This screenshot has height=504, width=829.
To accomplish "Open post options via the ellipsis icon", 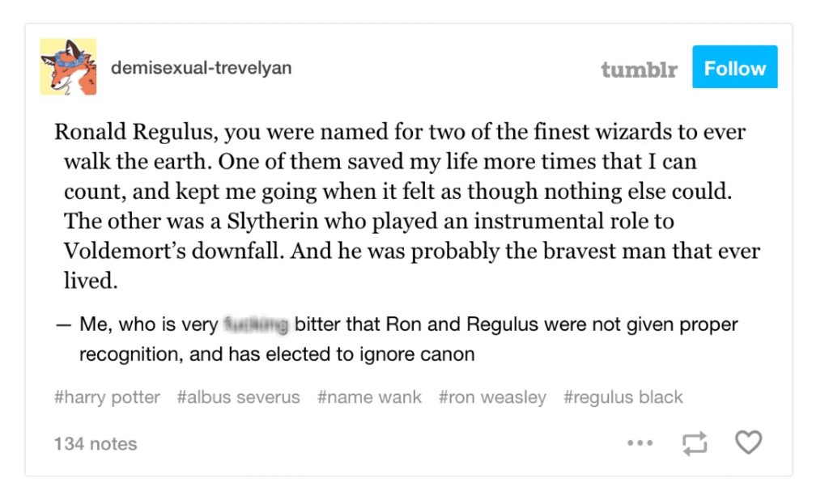I will [640, 443].
